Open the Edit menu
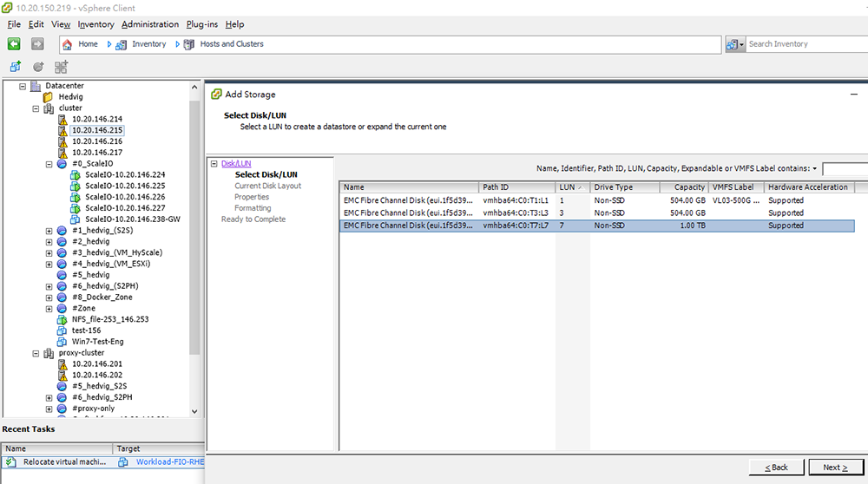Screen dimensions: 868x484 click(x=36, y=24)
